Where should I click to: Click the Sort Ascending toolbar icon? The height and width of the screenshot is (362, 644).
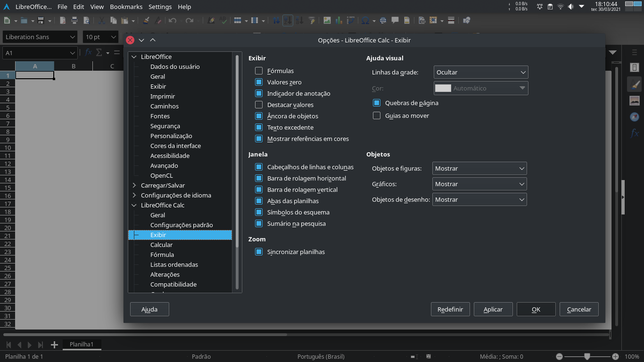288,21
